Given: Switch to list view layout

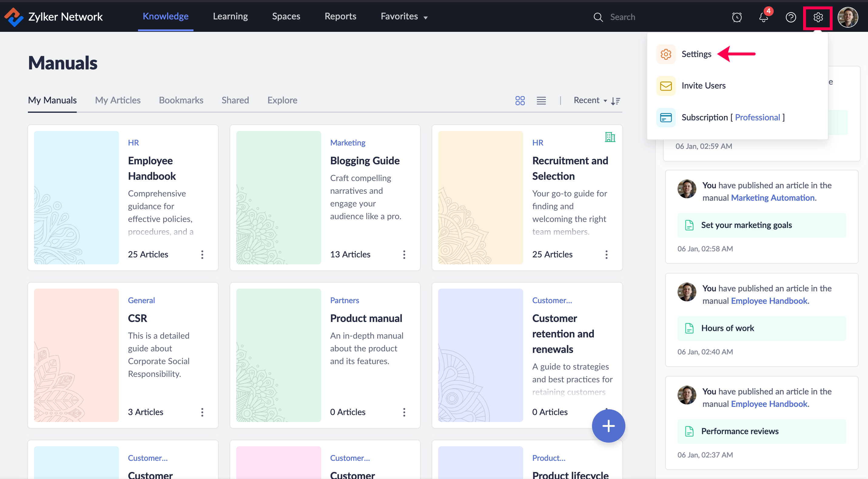Looking at the screenshot, I should [x=541, y=100].
